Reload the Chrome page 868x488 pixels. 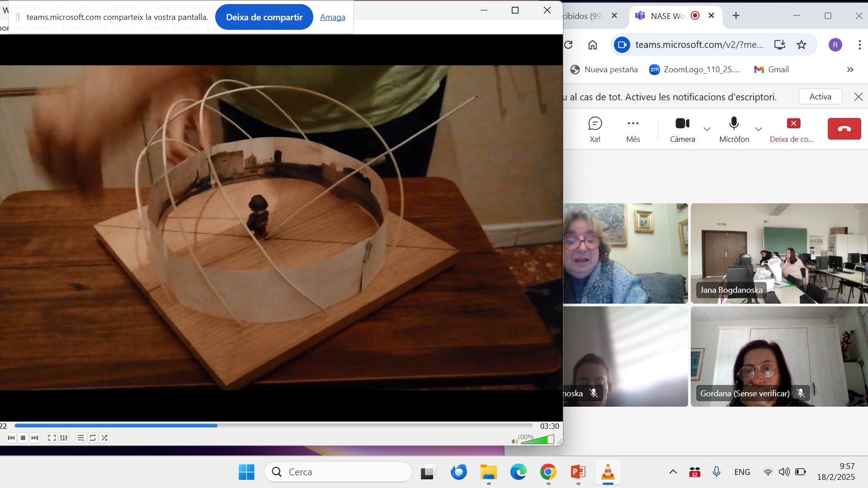tap(569, 45)
